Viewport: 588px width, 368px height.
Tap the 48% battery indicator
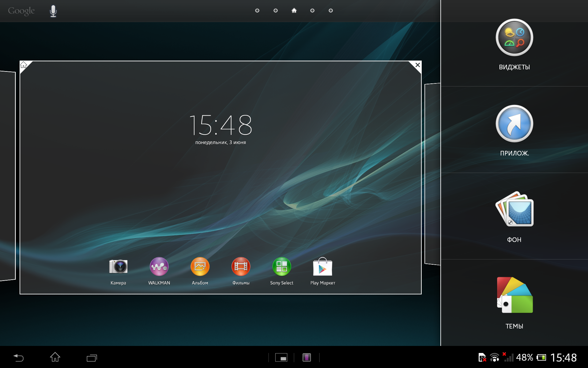click(x=531, y=358)
